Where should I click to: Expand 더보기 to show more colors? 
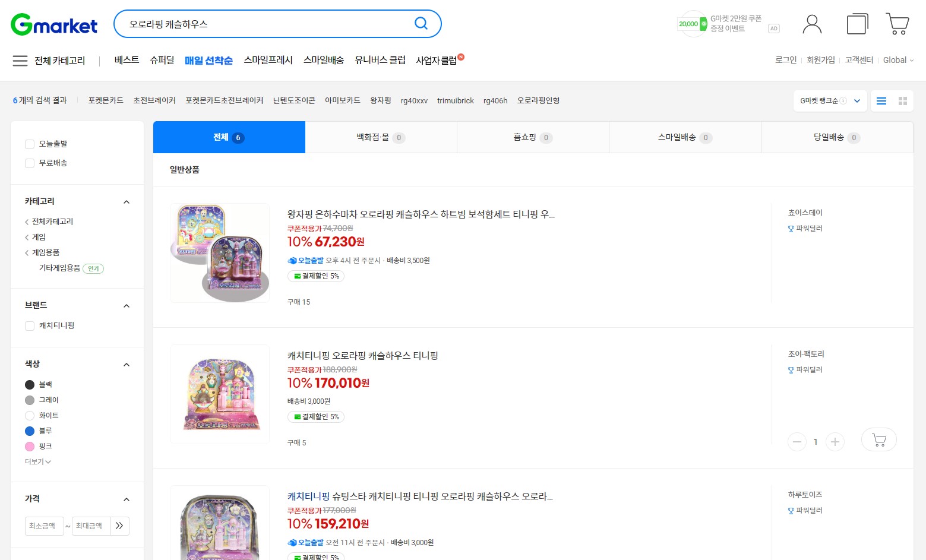tap(38, 461)
